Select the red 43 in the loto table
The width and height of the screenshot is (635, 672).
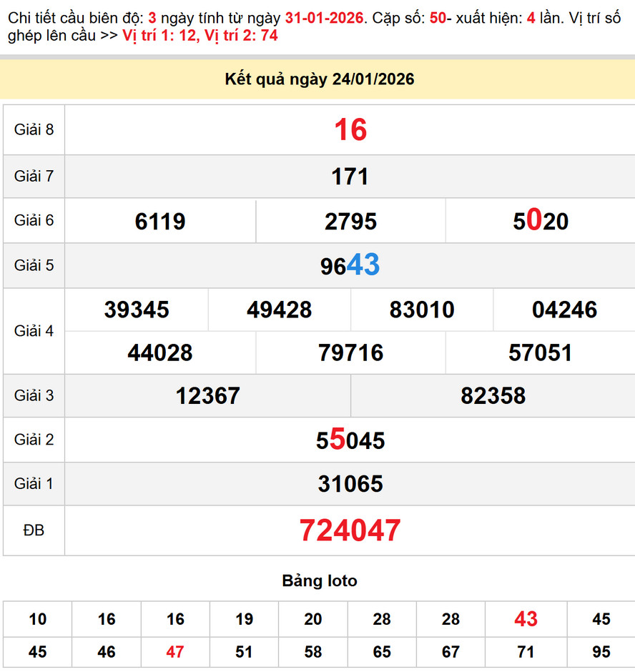[526, 619]
